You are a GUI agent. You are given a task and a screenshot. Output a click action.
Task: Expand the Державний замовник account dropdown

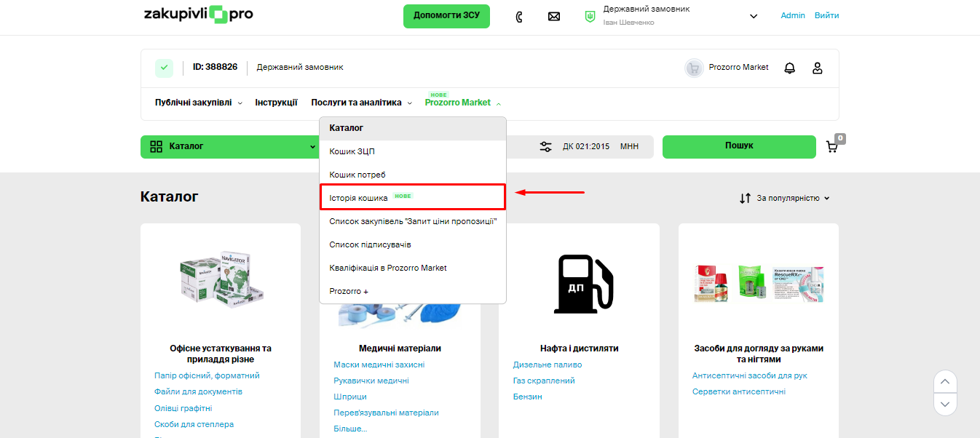click(x=753, y=16)
